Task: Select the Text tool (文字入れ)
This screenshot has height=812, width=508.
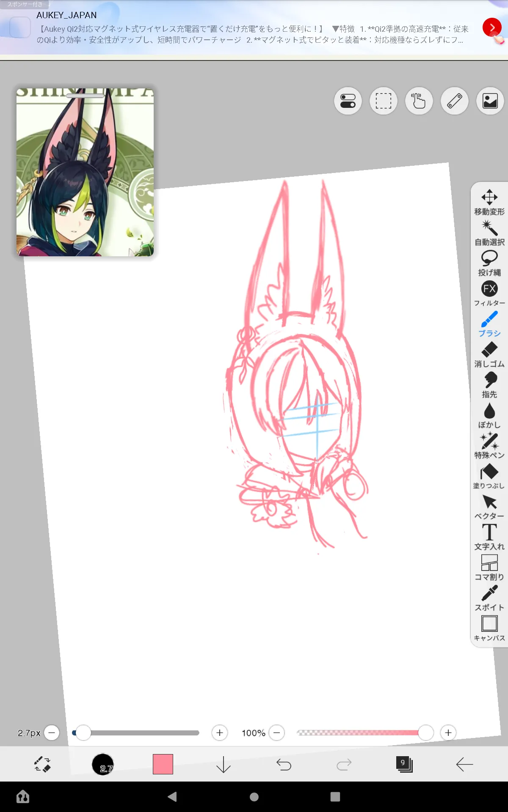Action: [x=489, y=537]
